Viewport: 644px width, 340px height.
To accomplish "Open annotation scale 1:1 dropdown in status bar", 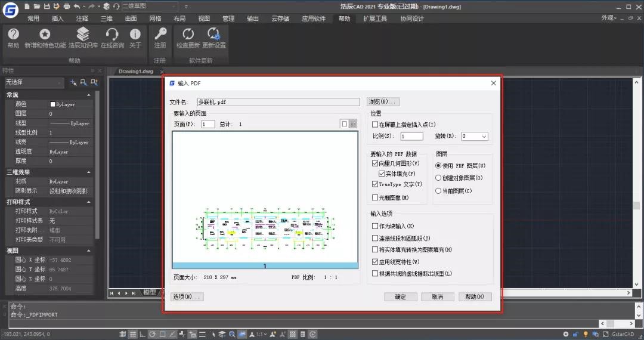I will (261, 334).
